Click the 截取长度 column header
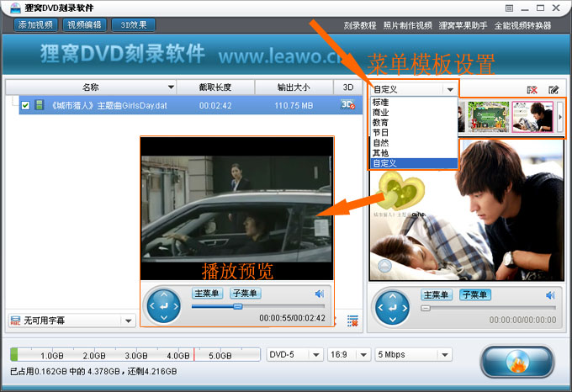 point(215,87)
